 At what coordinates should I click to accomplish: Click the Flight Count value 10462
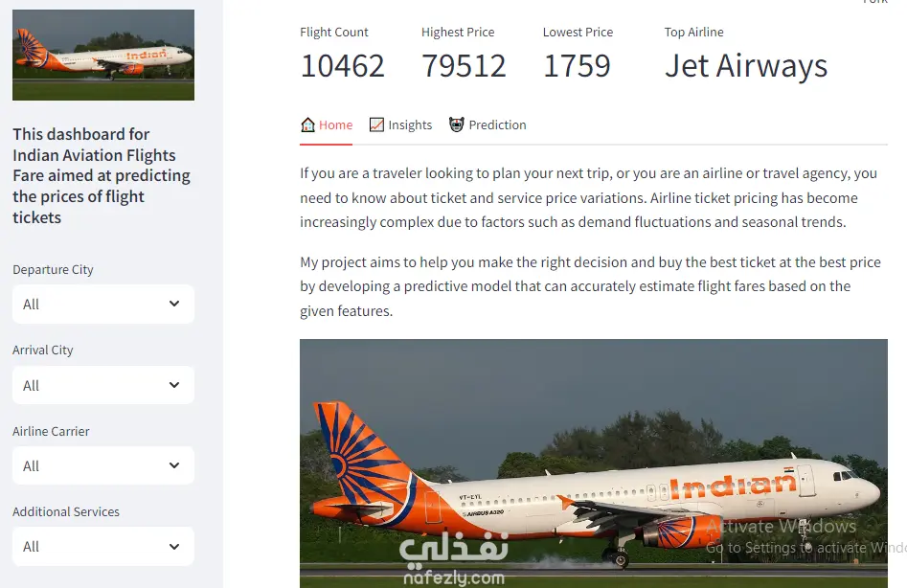tap(342, 66)
